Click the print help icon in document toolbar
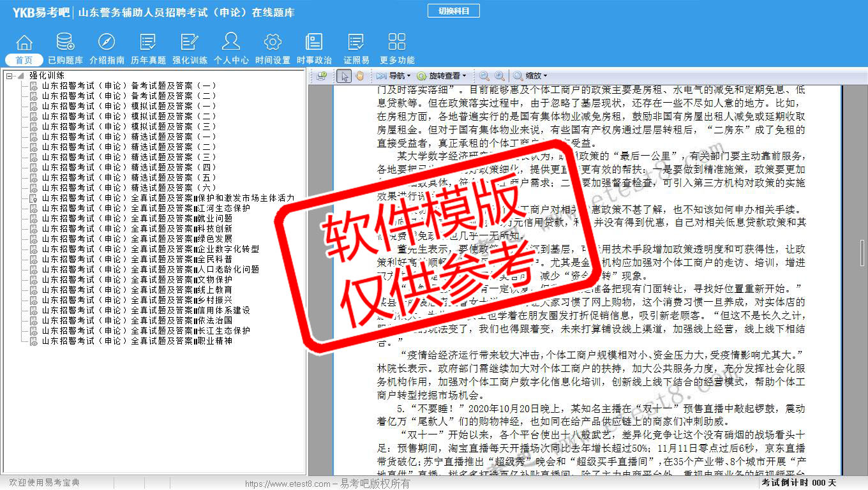868x490 pixels. (322, 76)
